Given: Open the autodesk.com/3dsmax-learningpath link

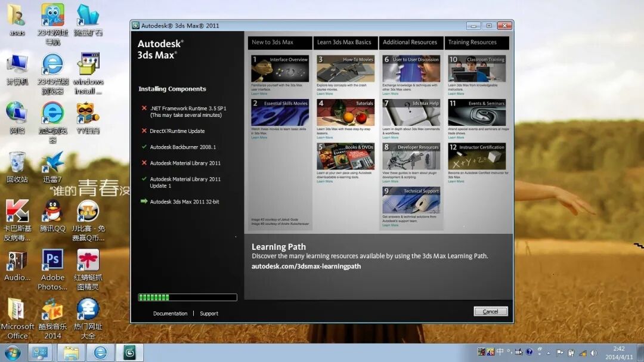Looking at the screenshot, I should click(306, 266).
